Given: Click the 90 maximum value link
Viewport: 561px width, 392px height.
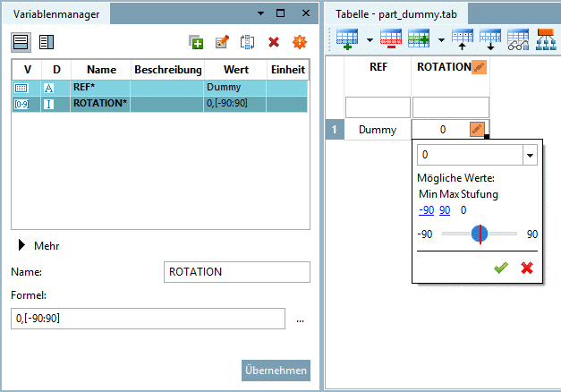Looking at the screenshot, I should click(x=445, y=209).
